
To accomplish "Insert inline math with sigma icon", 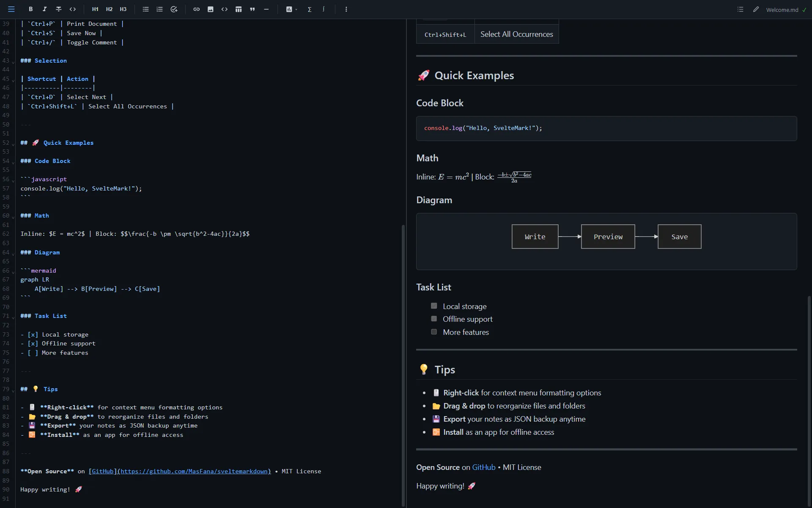I will 310,9.
